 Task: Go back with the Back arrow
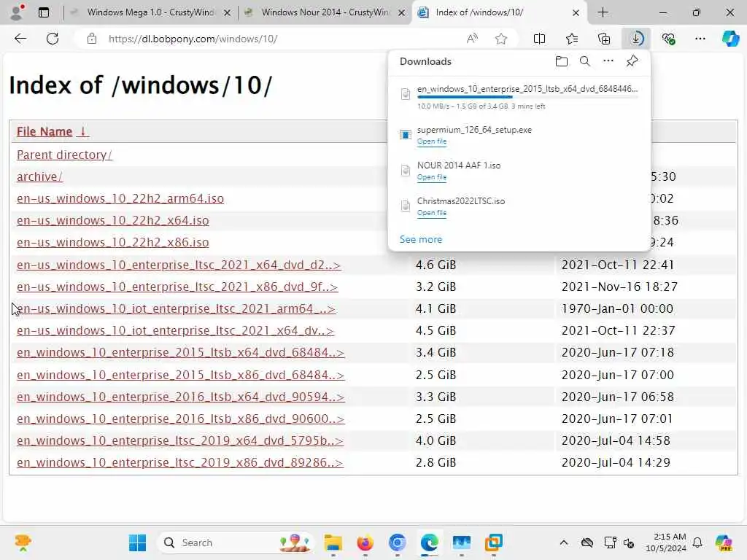[20, 39]
